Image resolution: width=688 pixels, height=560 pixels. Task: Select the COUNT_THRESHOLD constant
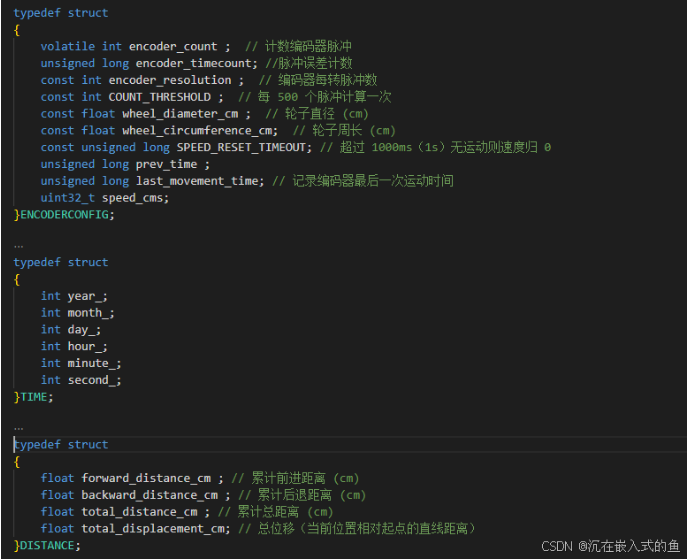click(160, 97)
